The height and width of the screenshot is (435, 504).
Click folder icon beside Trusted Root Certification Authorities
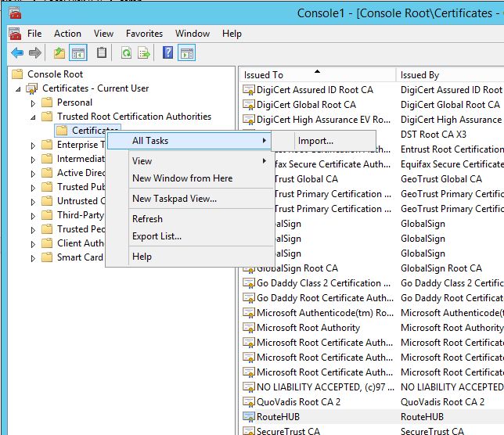(47, 117)
